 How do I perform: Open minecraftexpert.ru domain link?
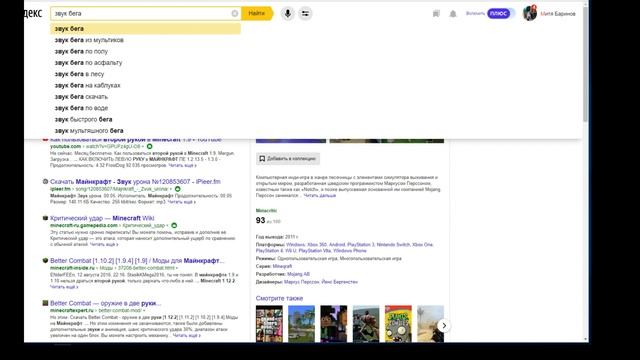[x=72, y=311]
